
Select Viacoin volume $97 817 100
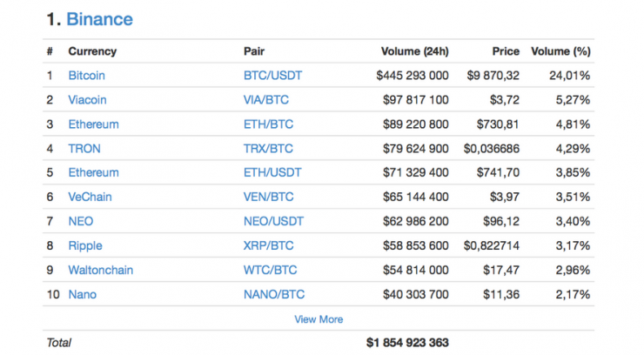[x=416, y=100]
